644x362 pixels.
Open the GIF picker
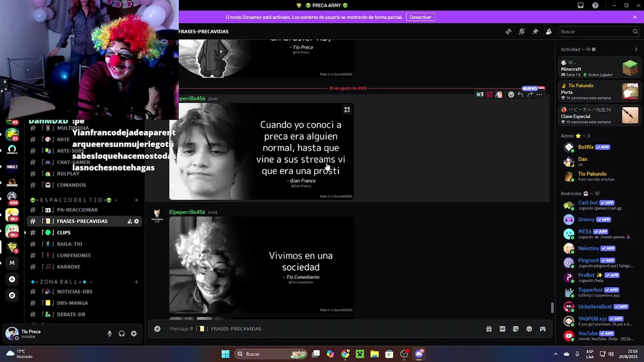502,329
